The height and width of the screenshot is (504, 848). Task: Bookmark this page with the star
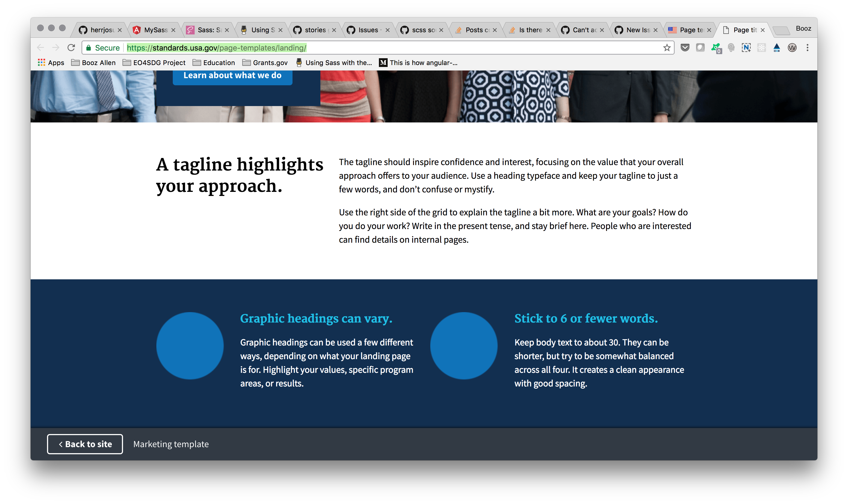pyautogui.click(x=667, y=48)
